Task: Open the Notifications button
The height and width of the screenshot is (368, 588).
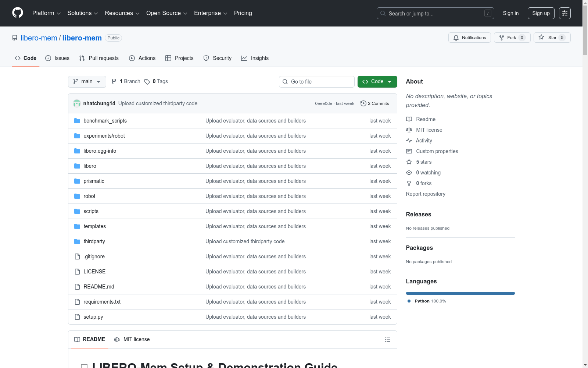Action: point(470,38)
